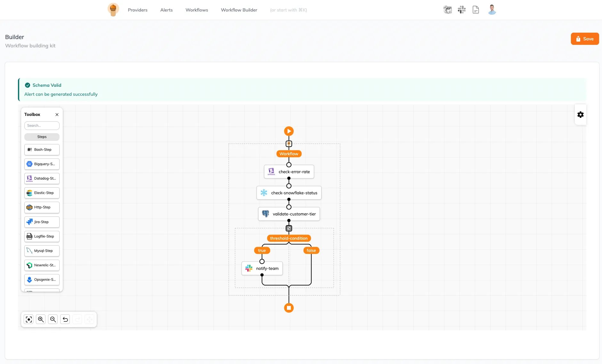Select the threshold-condition node
This screenshot has height=364, width=602.
tap(289, 239)
